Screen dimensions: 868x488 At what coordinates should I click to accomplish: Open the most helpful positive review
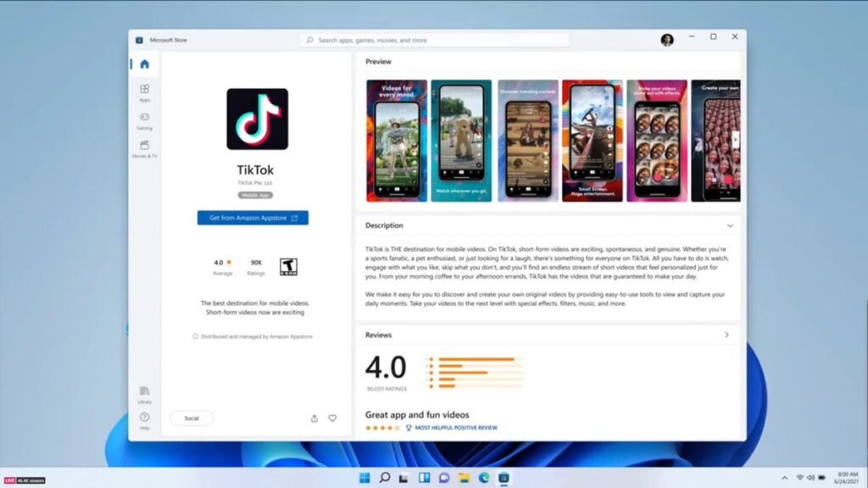(x=455, y=428)
